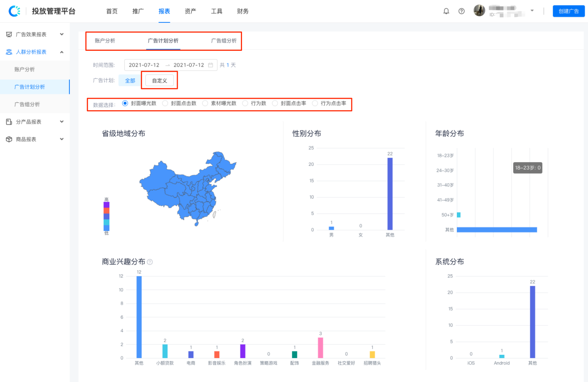The height and width of the screenshot is (382, 588).
Task: Expand the 广告效果报表 menu chevron
Action: (62, 35)
